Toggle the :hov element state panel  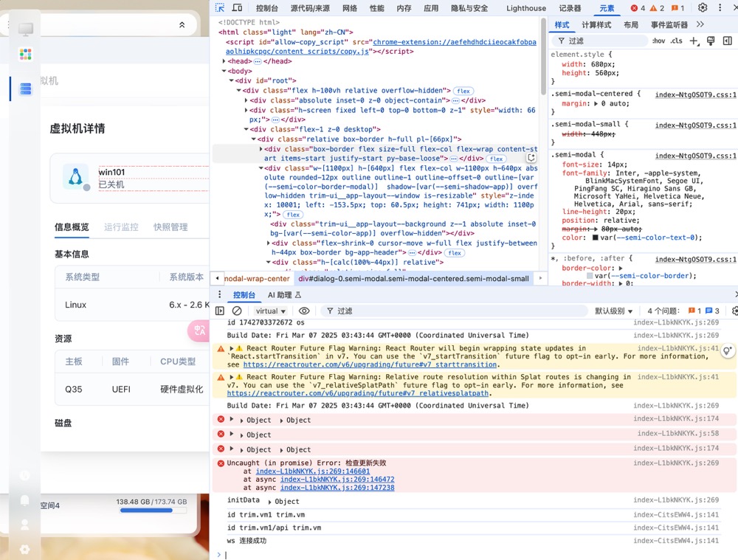(658, 41)
